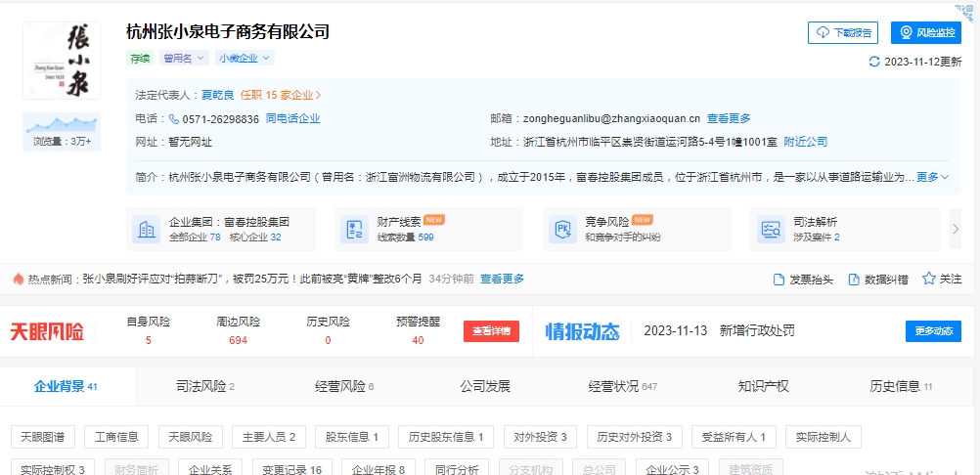Expand the 曾用名 dropdown tag
The image size is (980, 475).
(183, 58)
